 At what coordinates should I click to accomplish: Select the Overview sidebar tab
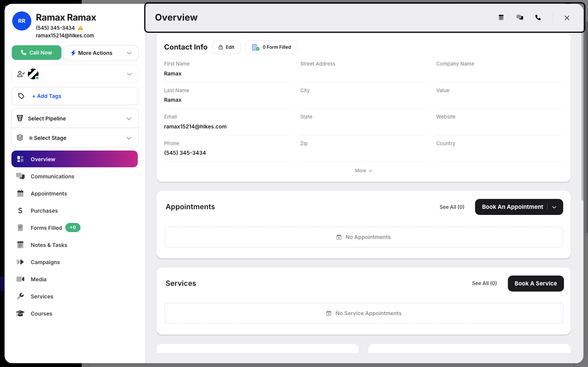point(74,159)
